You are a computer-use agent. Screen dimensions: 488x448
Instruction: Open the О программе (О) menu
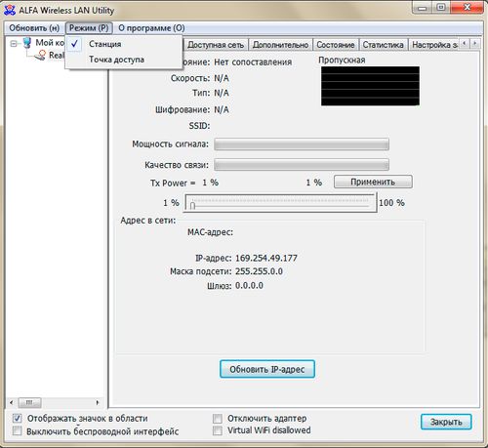151,28
